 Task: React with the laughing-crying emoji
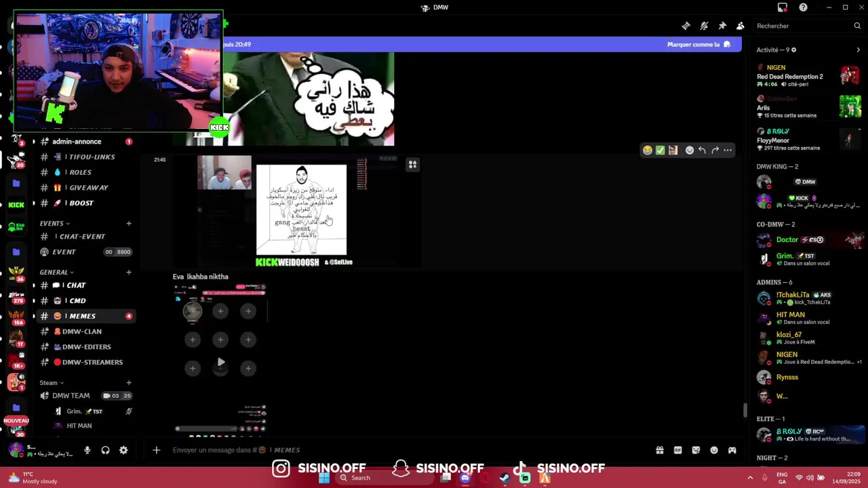pyautogui.click(x=648, y=150)
